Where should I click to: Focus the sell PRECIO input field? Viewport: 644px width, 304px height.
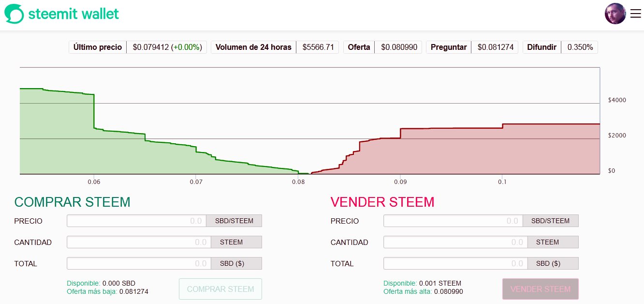pos(453,221)
